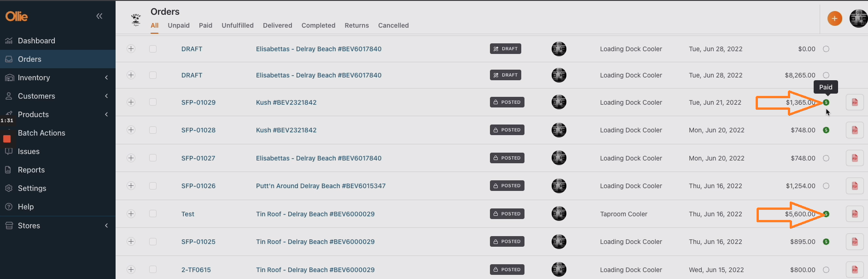Click the unpaid circle on order 2-TF0615
868x279 pixels.
tap(826, 270)
